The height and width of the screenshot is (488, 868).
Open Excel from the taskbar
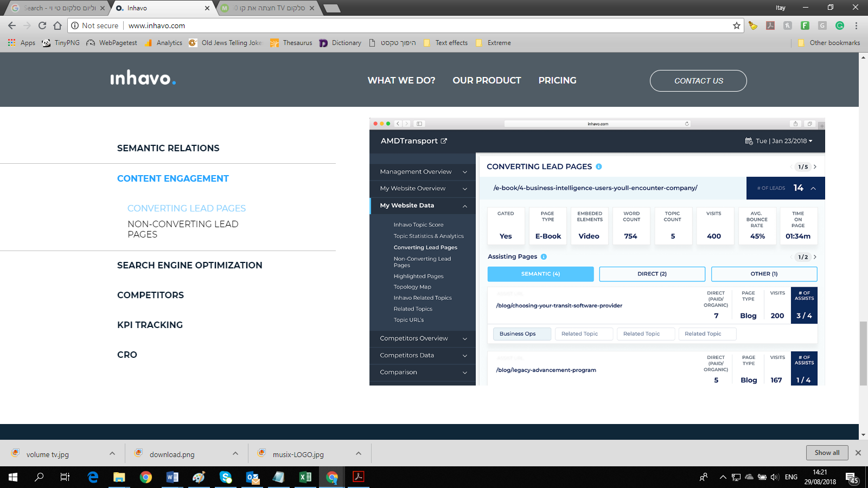(x=305, y=477)
